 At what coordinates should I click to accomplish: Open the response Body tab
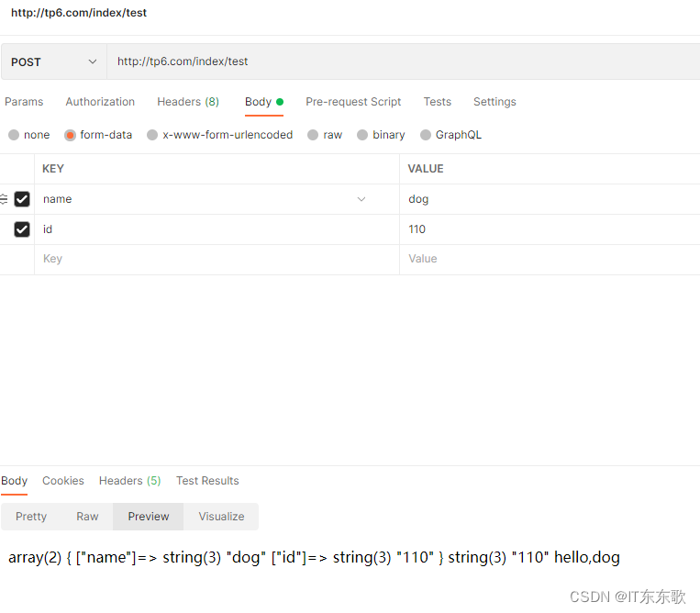[15, 481]
